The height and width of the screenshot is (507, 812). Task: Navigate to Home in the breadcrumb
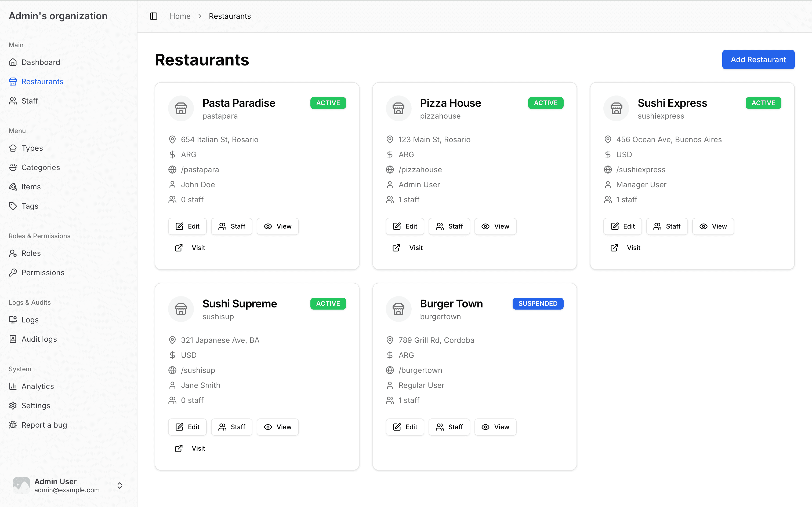tap(180, 16)
